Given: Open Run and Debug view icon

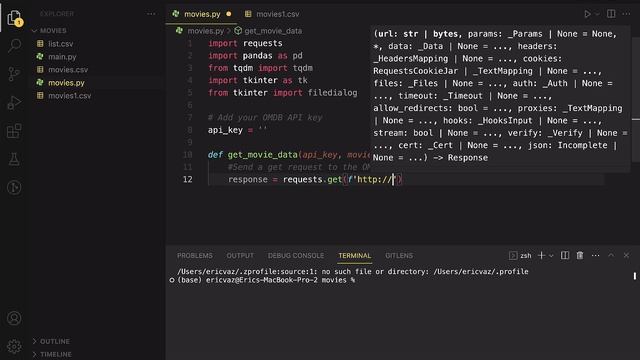Looking at the screenshot, I should tap(14, 102).
